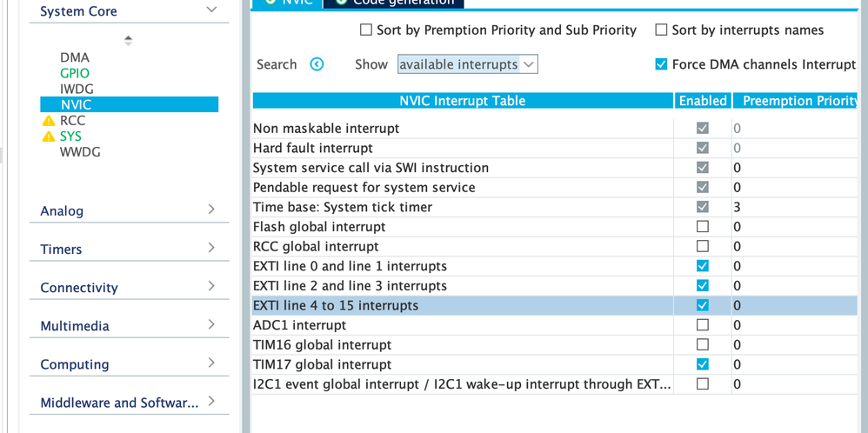868x433 pixels.
Task: Uncheck Force DMA channels Interrupt
Action: (661, 64)
